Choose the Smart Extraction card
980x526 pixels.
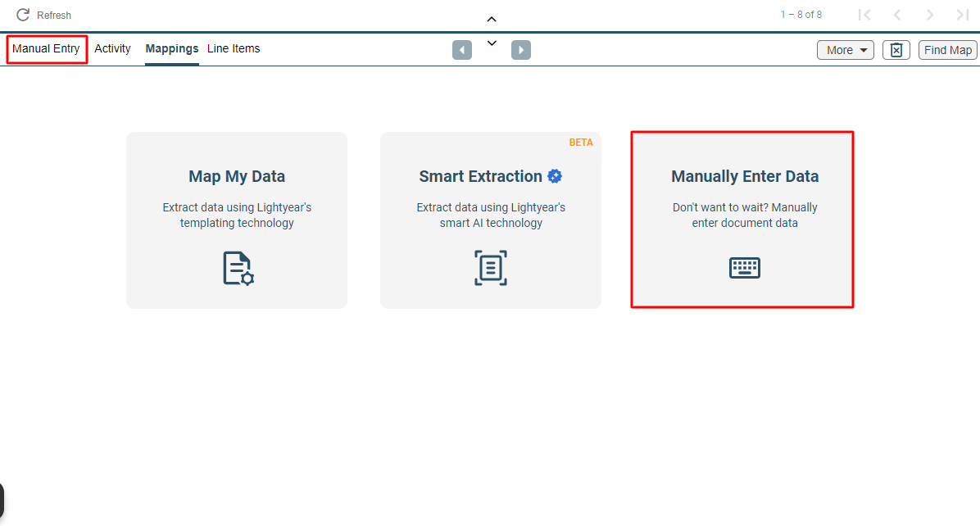(x=491, y=220)
